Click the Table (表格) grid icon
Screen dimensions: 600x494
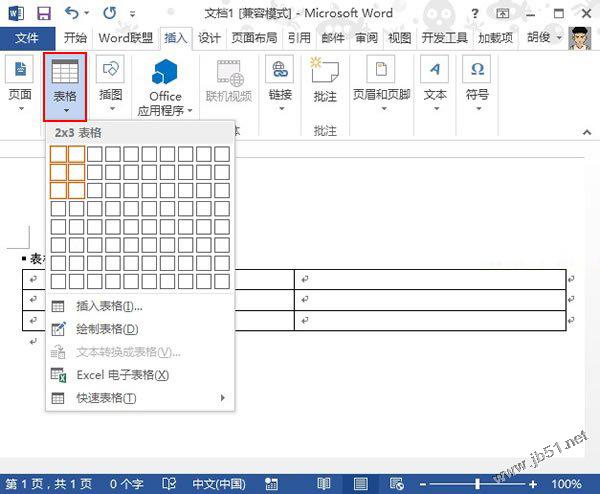pos(65,71)
